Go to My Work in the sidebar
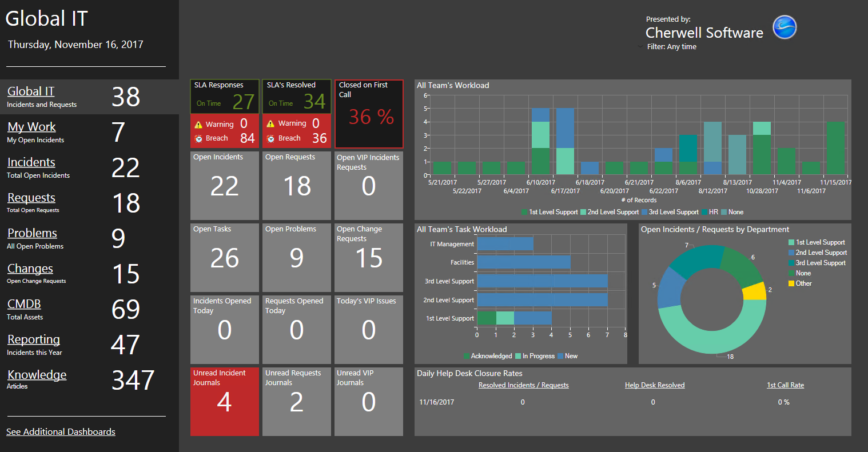The width and height of the screenshot is (868, 452). (31, 127)
